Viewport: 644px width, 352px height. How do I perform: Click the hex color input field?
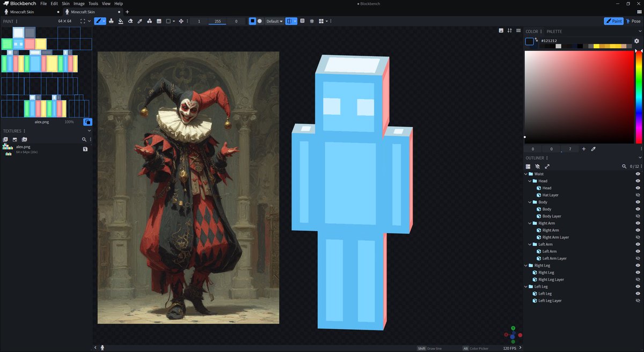coord(585,41)
